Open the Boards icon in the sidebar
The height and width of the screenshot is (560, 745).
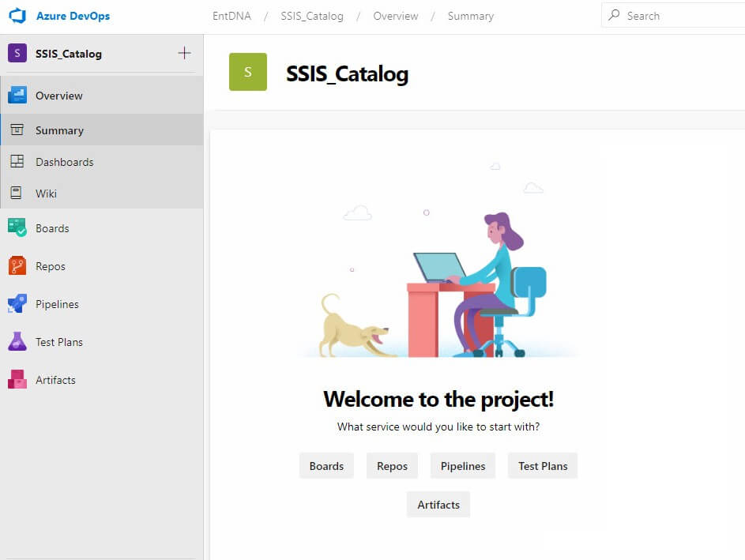[x=17, y=228]
